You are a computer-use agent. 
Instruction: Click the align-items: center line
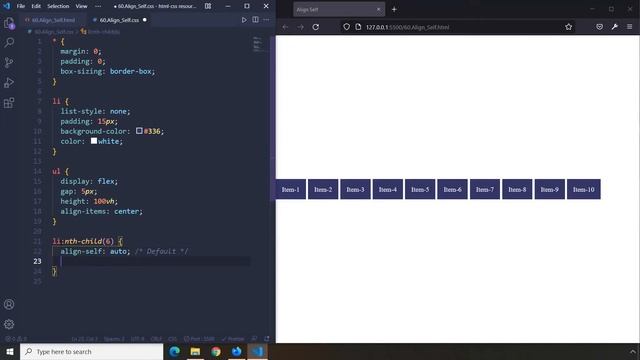(x=102, y=211)
